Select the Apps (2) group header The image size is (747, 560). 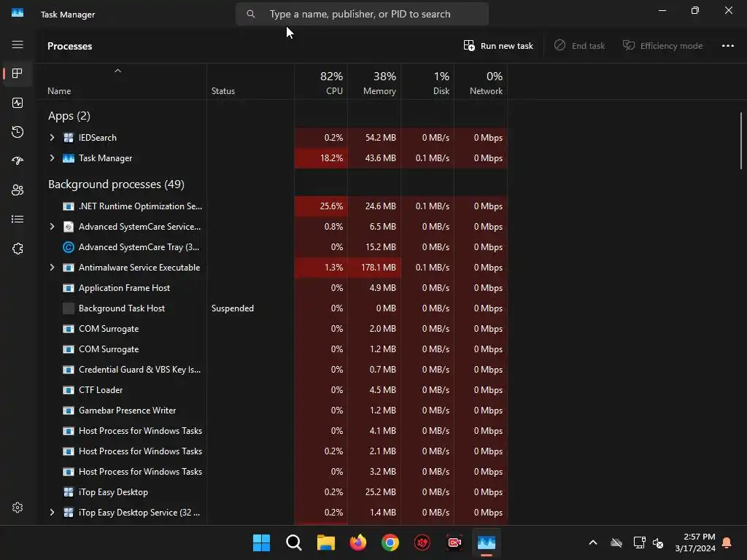point(69,116)
